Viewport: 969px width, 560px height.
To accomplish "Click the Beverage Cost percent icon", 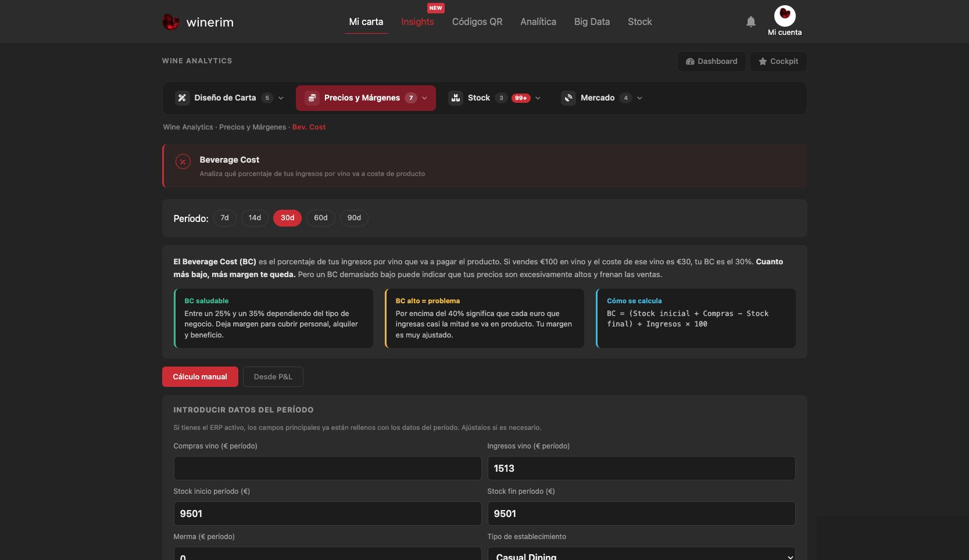I will point(183,162).
